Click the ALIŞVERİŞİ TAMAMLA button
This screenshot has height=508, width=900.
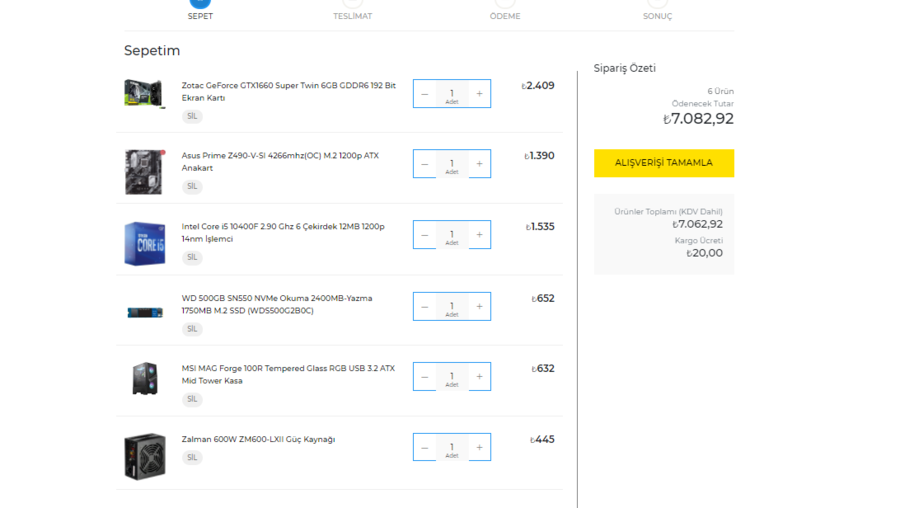(x=663, y=163)
